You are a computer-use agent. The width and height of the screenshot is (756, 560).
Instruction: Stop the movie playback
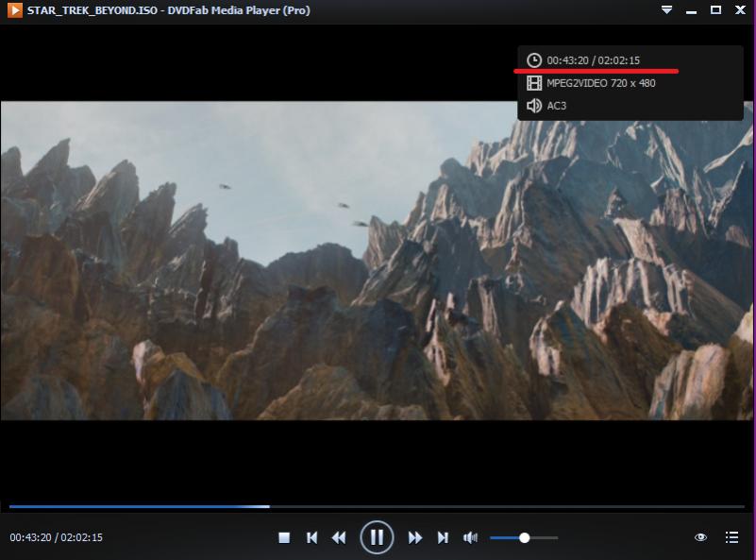pyautogui.click(x=284, y=537)
